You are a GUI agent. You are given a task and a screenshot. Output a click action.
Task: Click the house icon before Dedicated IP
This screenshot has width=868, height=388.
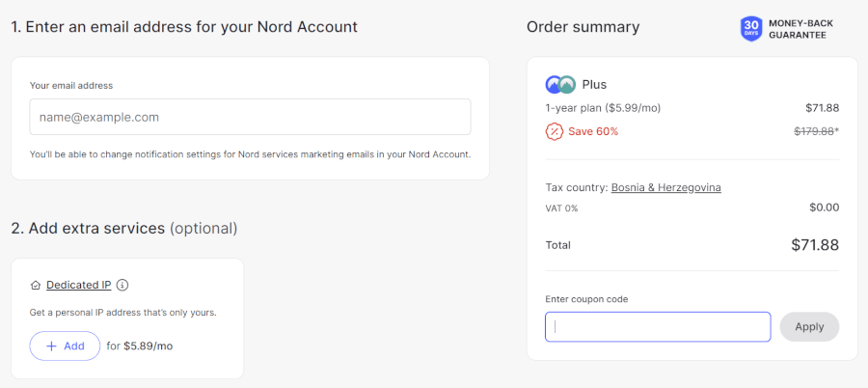pos(36,285)
